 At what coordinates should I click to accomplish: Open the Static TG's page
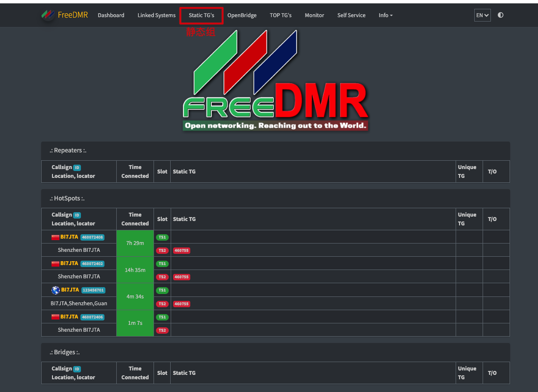(201, 15)
